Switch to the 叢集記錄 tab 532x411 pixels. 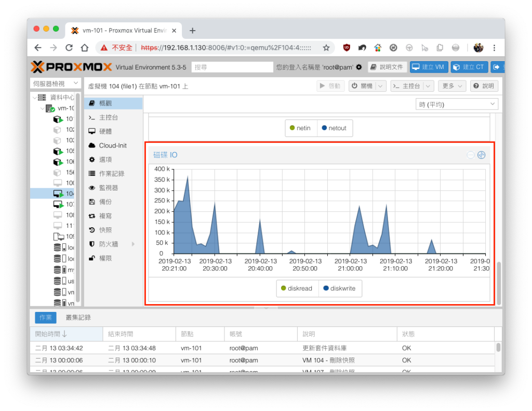click(78, 318)
